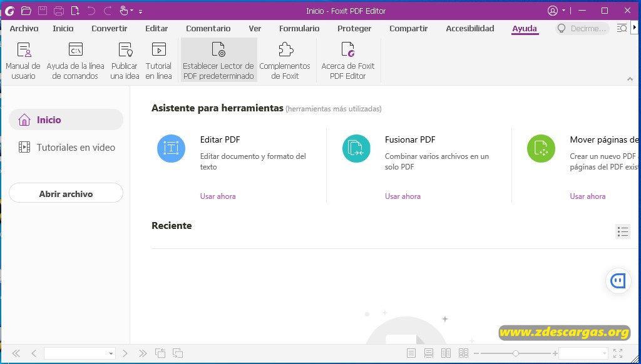The image size is (641, 364).
Task: Collapse the ribbon with the chevron
Action: pos(630,79)
